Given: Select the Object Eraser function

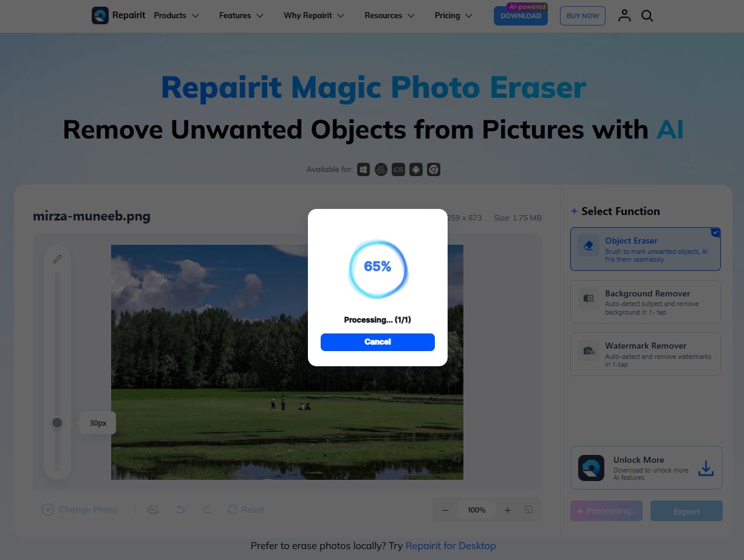Looking at the screenshot, I should [x=646, y=249].
